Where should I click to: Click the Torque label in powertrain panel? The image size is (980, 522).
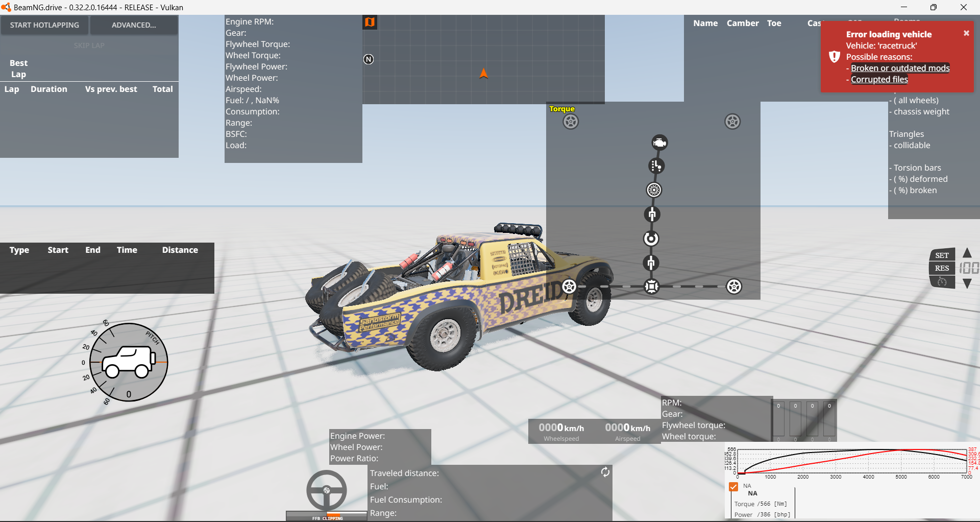point(562,109)
